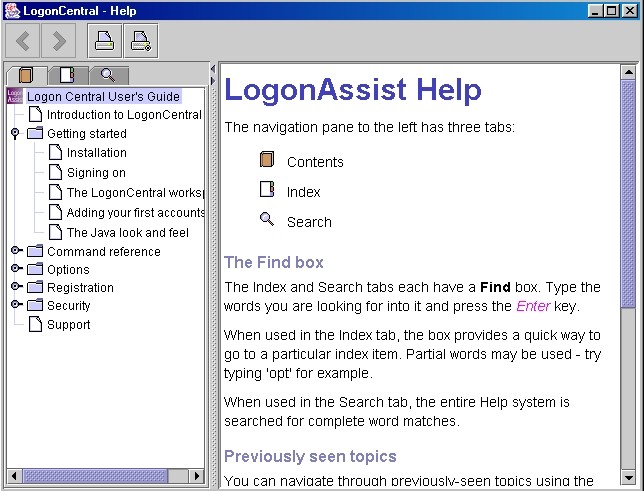Screen dimensions: 644x491
Task: Switch to the Search magnifier tab
Action: point(108,76)
